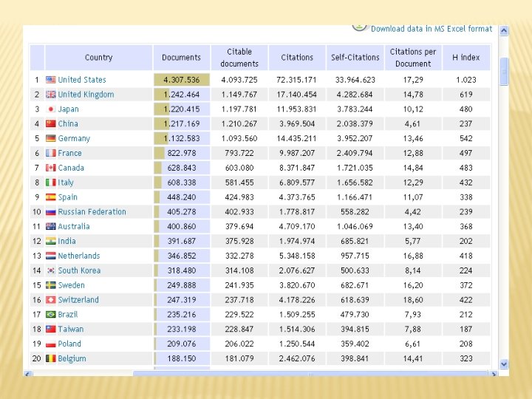Click the Canada flag icon
Viewport: 532px width, 399px height.
pos(50,168)
